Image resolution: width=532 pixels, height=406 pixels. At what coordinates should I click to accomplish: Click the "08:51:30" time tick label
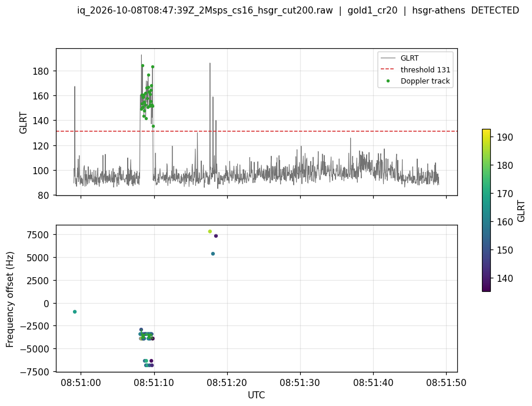pos(300,382)
